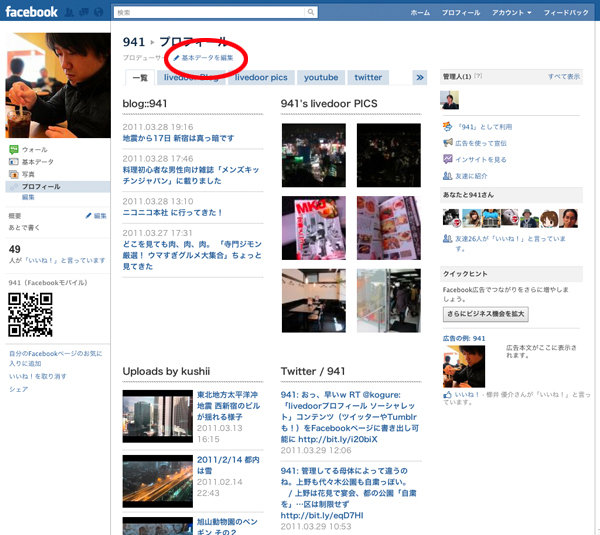Open the MKJ magazine cover photo
Viewport: 600px width, 535px height.
[x=314, y=228]
